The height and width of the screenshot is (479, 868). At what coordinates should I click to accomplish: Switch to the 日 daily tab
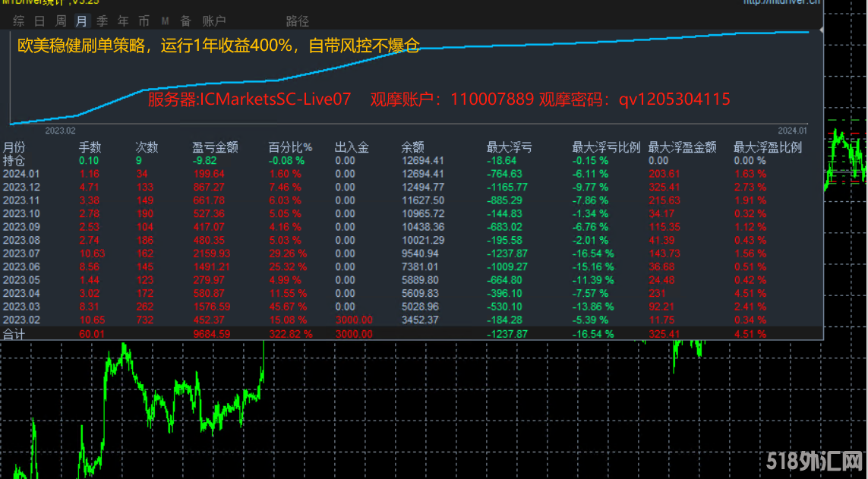pos(39,21)
